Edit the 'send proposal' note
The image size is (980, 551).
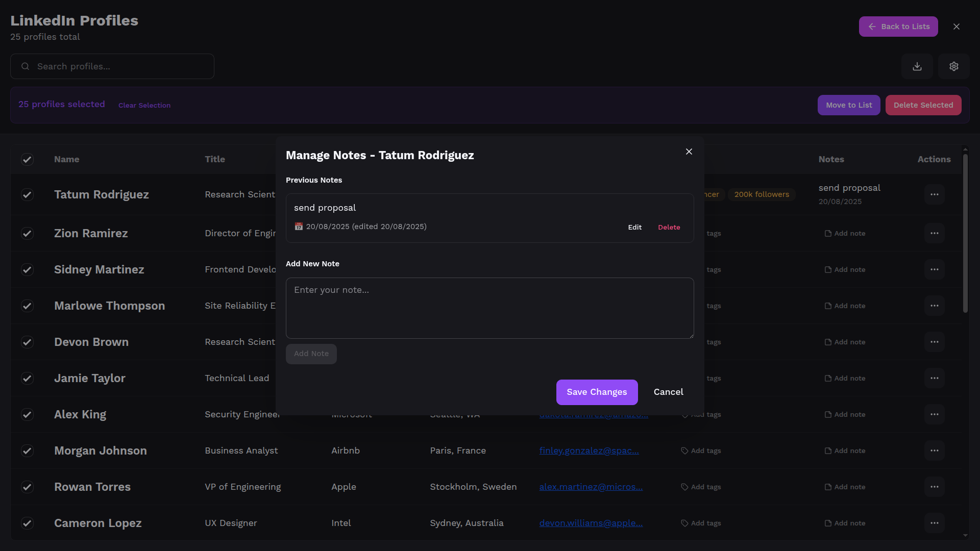(634, 228)
